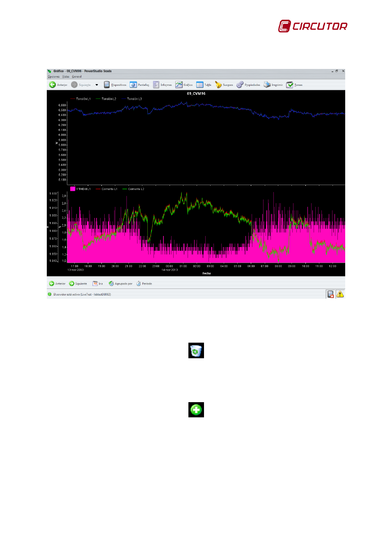Screen dimensions: 392x554
Task: Open the Informes reports view
Action: [156, 85]
